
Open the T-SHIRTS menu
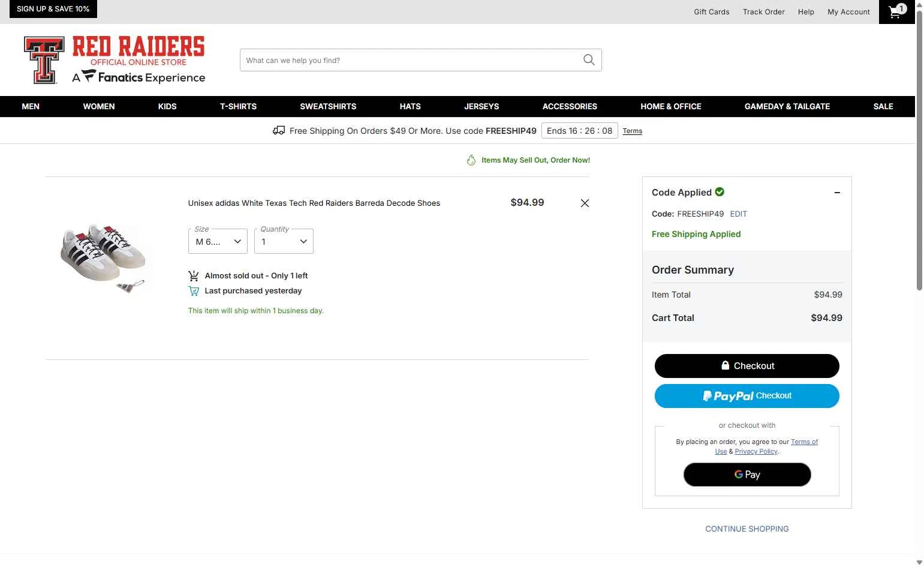[x=238, y=106]
